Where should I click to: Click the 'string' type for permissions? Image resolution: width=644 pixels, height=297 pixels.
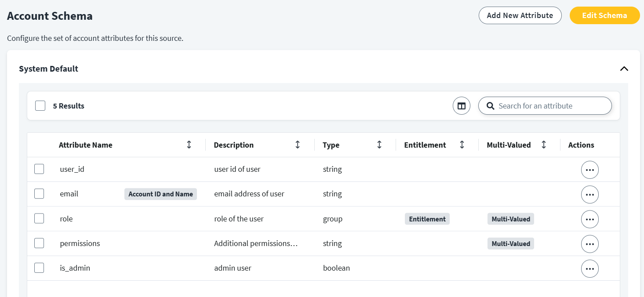click(x=332, y=243)
